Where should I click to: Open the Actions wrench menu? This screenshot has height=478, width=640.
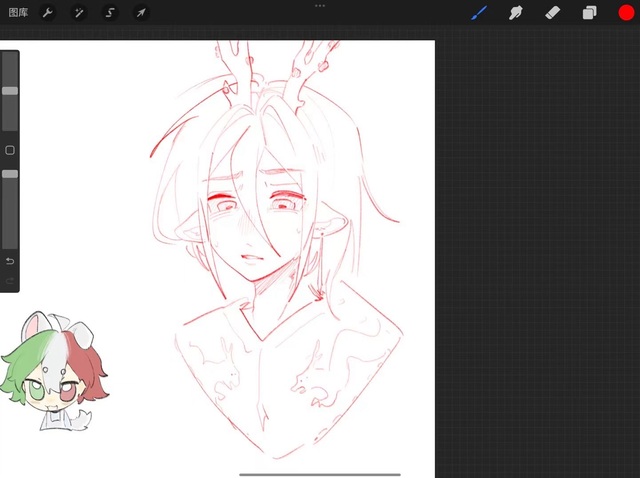point(48,13)
